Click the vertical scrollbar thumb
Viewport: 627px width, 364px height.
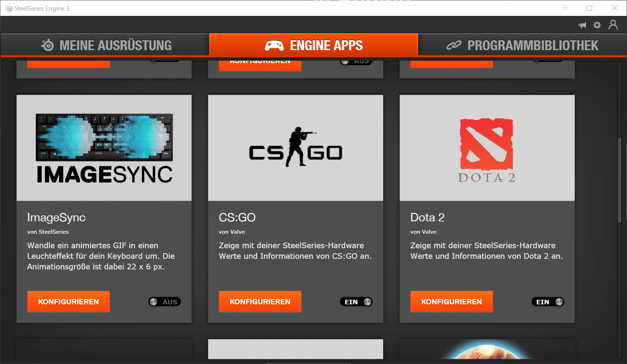point(619,180)
